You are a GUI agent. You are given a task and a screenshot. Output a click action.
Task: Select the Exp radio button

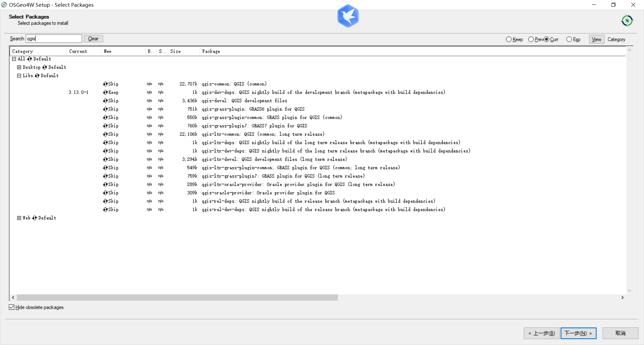[x=569, y=40]
